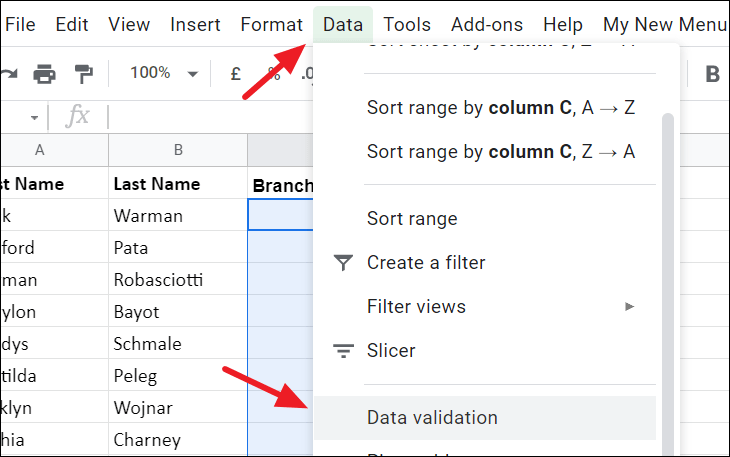Expand the Filter views submenu arrow

(x=630, y=307)
